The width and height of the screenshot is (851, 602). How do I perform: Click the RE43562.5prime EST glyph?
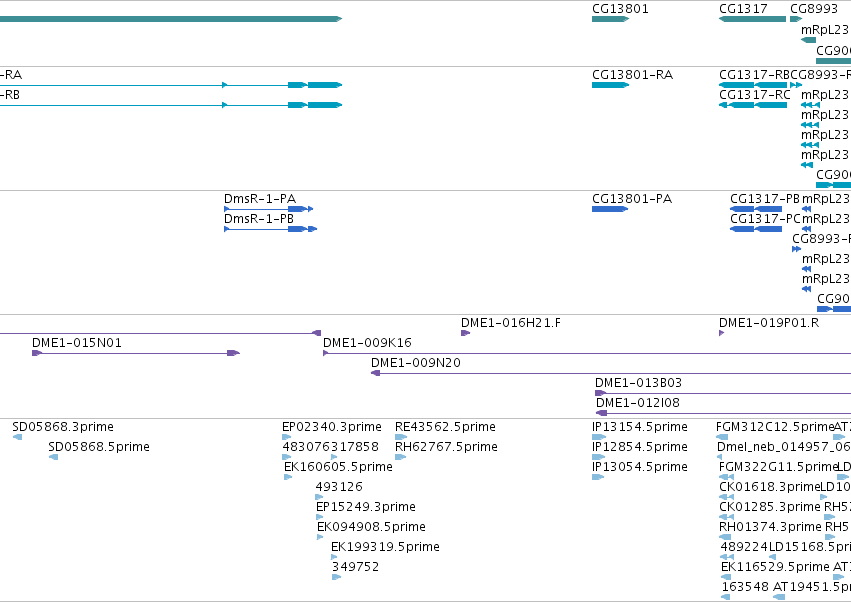click(x=401, y=437)
